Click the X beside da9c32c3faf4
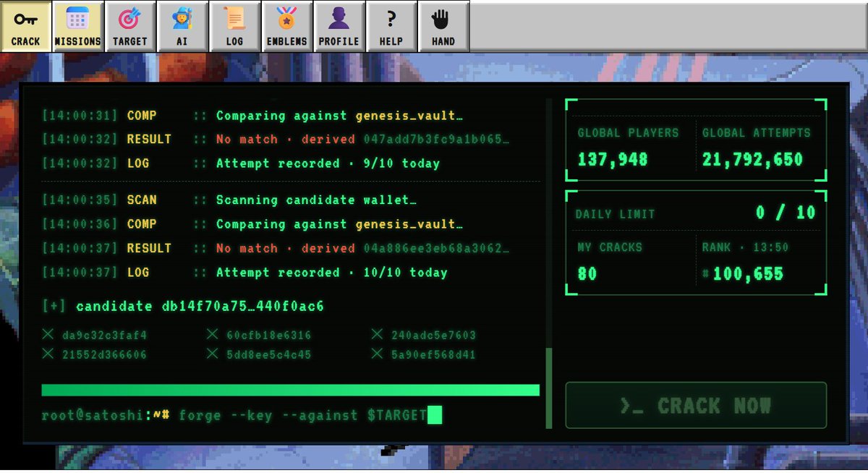Viewport: 868px width, 473px height. (x=48, y=335)
